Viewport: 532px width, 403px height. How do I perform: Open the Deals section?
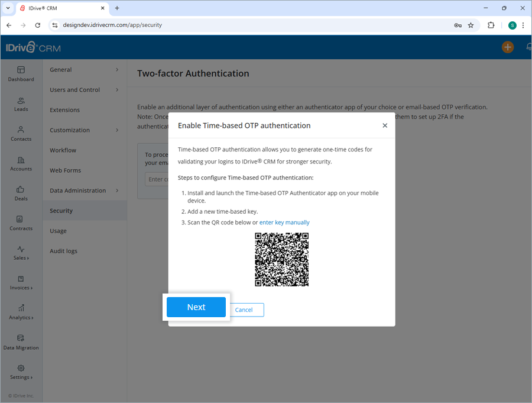coord(21,194)
